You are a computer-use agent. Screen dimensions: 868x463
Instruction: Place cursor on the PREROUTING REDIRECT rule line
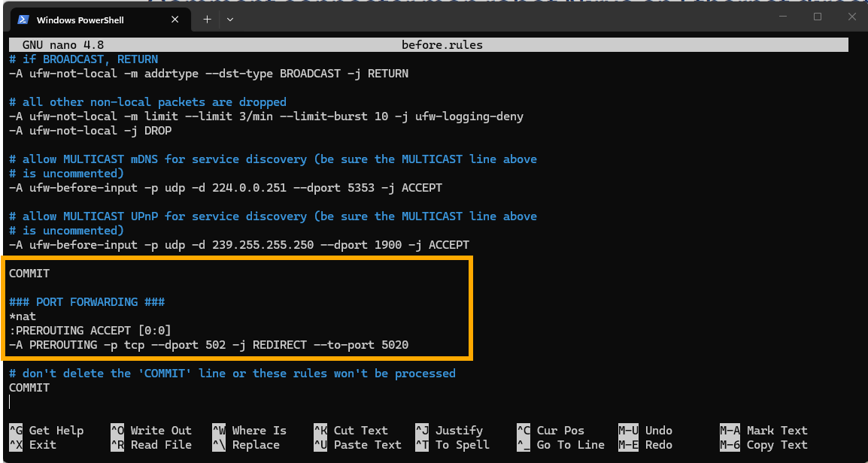pos(208,345)
